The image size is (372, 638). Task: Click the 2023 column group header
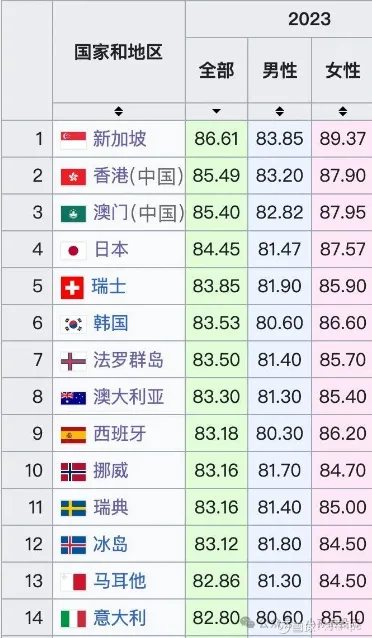[309, 19]
